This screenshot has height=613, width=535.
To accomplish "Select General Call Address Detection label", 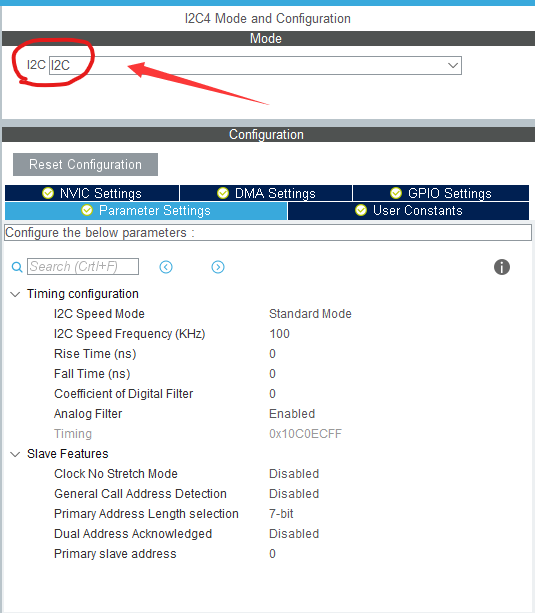I will coord(140,494).
